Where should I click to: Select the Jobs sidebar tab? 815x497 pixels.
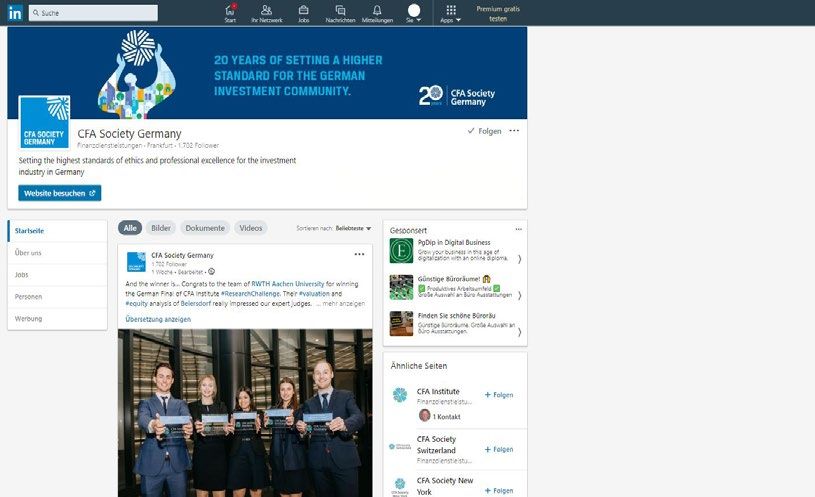click(x=57, y=274)
